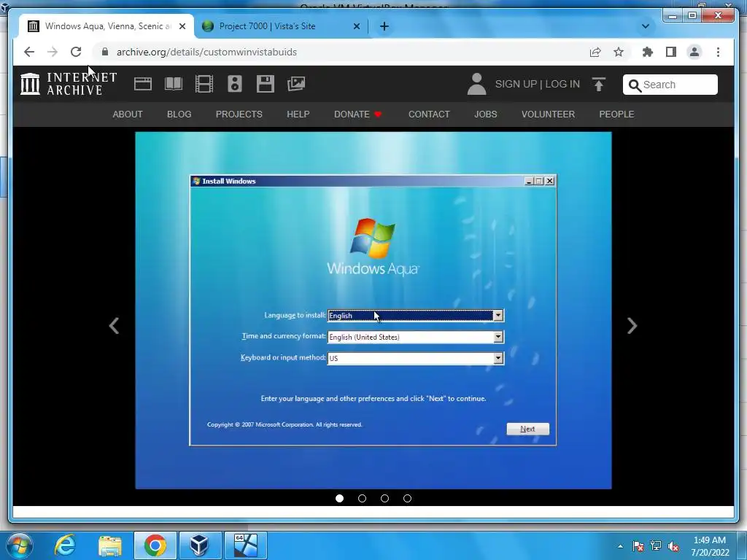Screen dimensions: 747x560
Task: Open the ABOUT menu item
Action: pos(128,114)
